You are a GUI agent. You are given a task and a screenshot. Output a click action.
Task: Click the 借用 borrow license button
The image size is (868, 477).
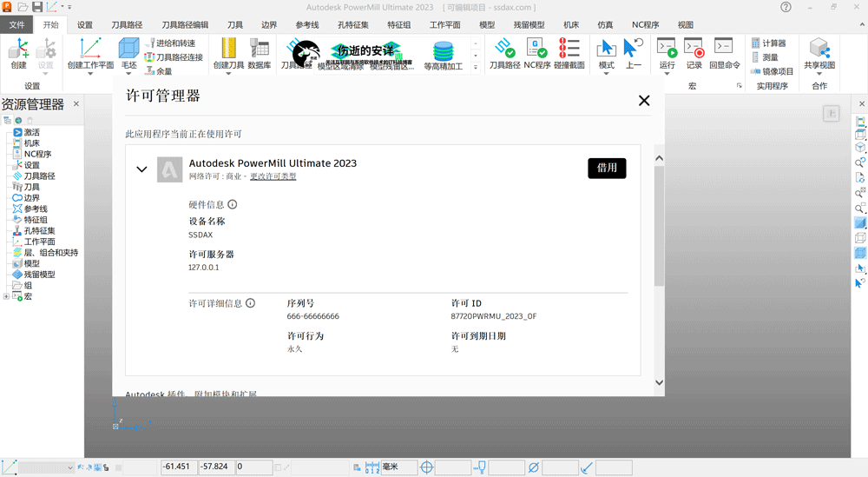point(607,168)
